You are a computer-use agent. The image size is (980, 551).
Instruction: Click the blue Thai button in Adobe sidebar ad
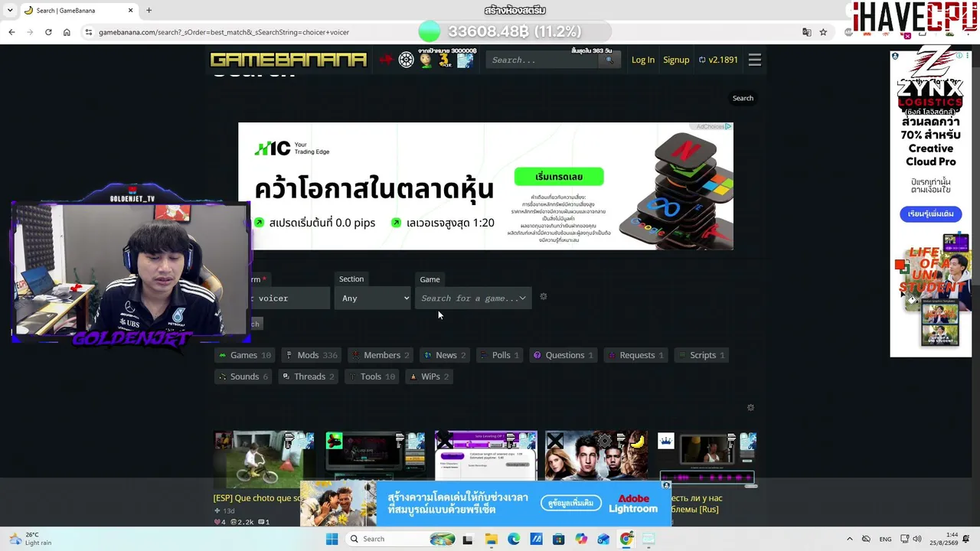tap(931, 214)
